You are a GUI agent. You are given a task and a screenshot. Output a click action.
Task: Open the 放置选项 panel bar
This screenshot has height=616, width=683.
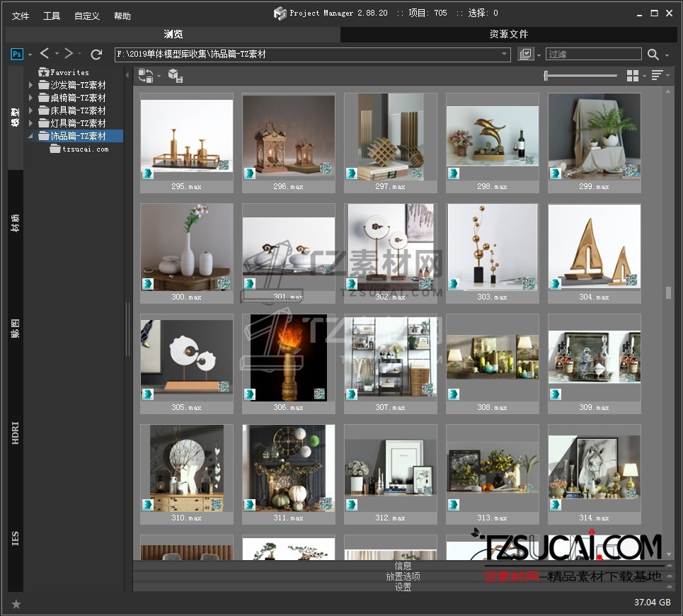pos(403,576)
